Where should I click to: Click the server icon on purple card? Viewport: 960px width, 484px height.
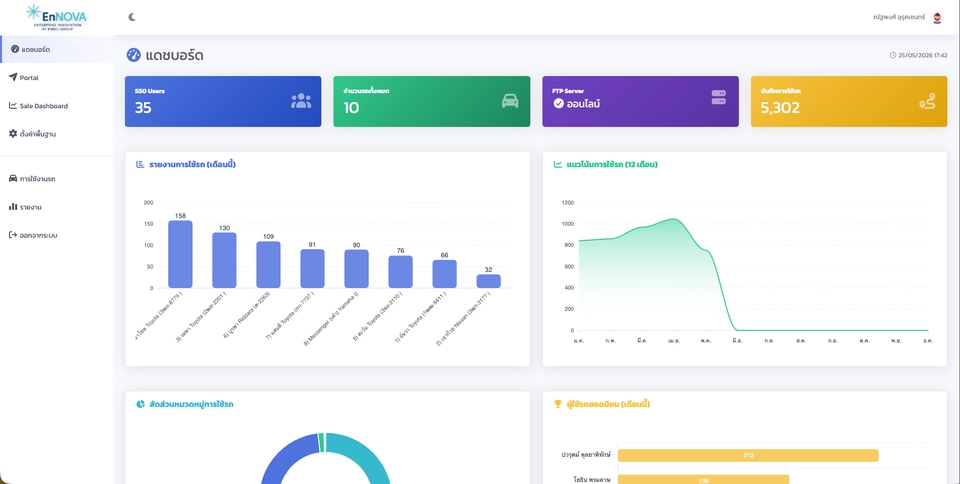point(719,97)
